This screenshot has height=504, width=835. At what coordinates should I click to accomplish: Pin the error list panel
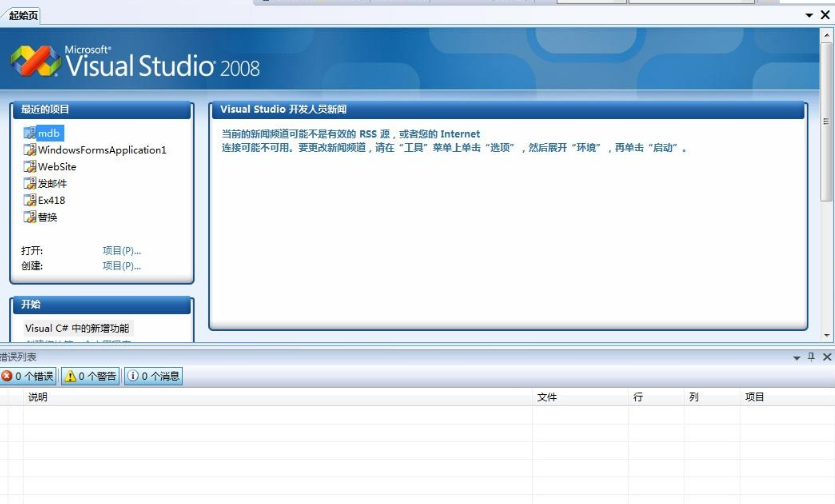[x=811, y=357]
